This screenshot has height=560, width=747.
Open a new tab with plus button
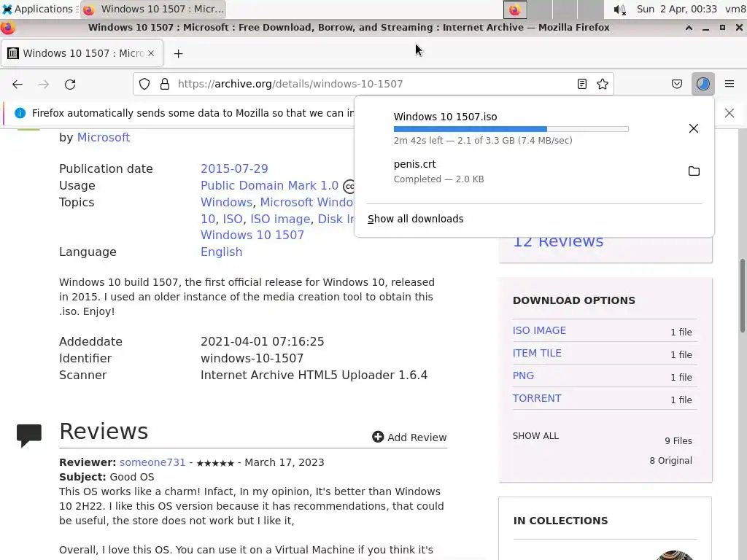[x=178, y=53]
